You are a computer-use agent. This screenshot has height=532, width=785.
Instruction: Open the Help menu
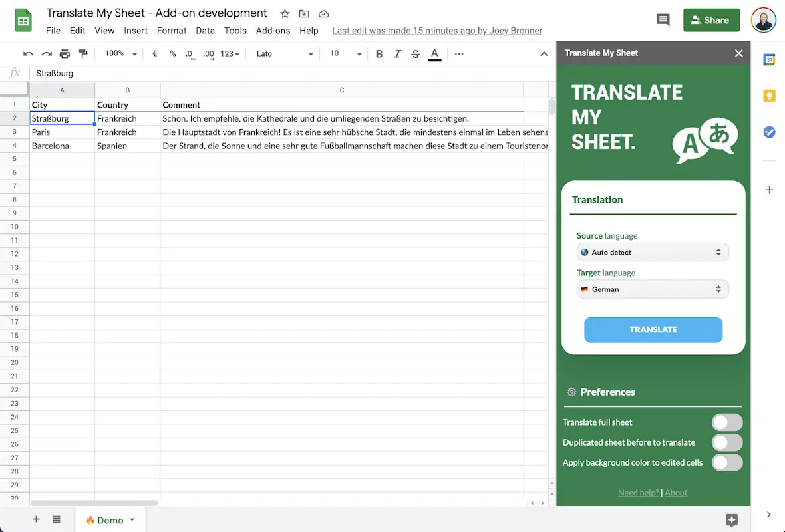click(x=309, y=31)
